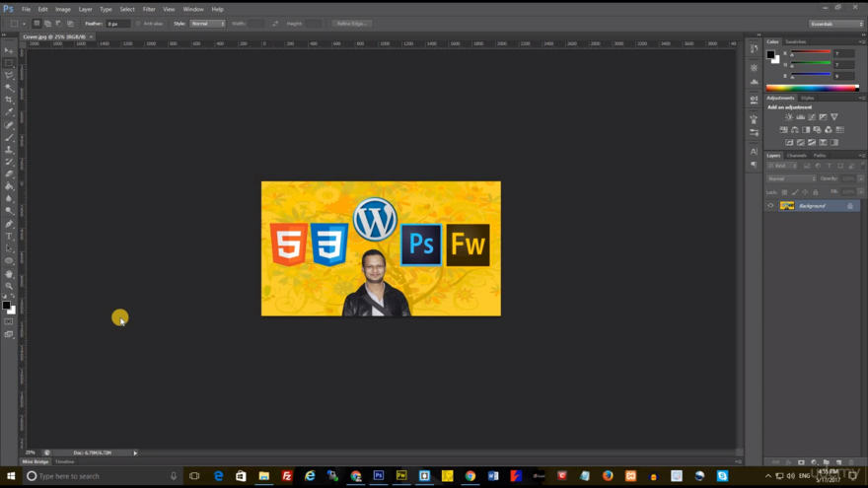
Task: Switch to the Swatches tab
Action: [x=796, y=41]
